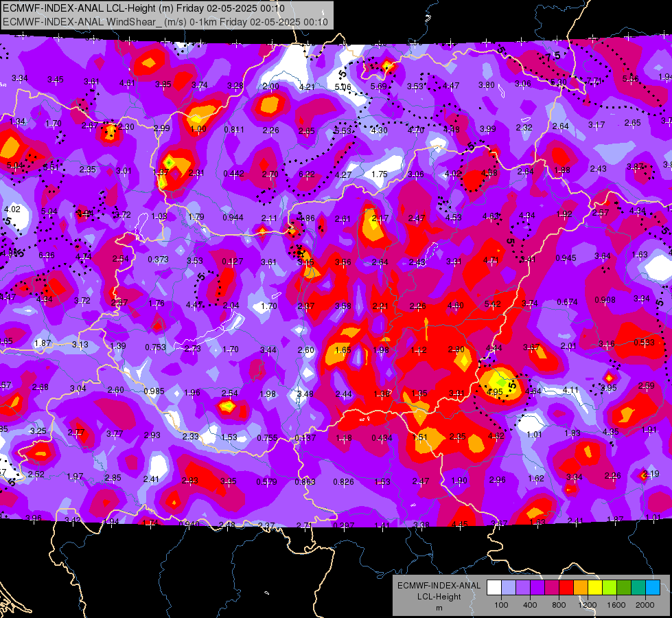Viewport: 672px width, 618px height.
Task: Click the lime green legend swatch
Action: click(610, 587)
